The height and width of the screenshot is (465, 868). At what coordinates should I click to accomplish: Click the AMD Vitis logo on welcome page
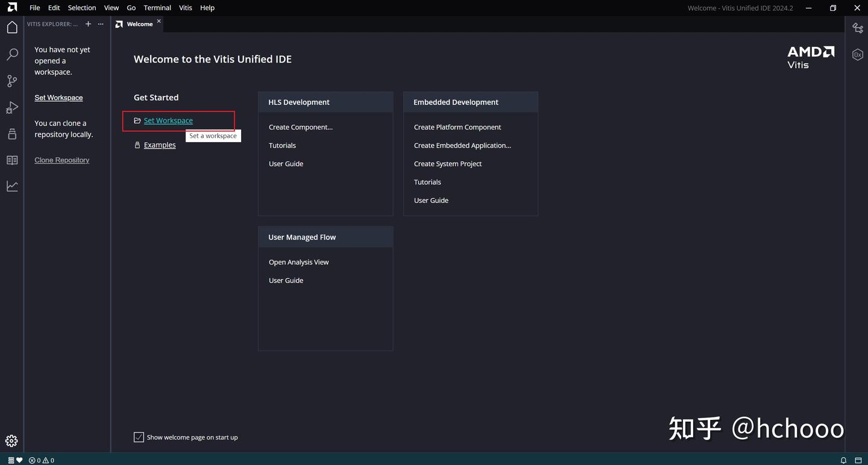click(811, 58)
